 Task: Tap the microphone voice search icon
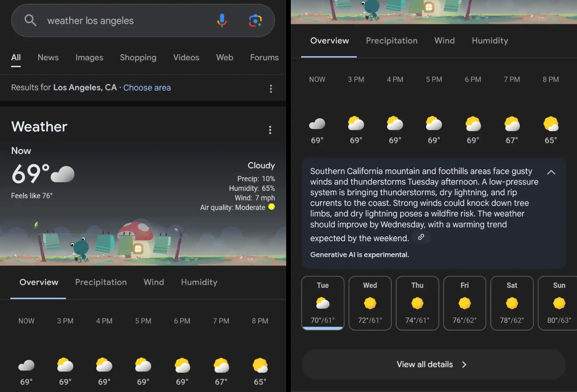(x=222, y=20)
